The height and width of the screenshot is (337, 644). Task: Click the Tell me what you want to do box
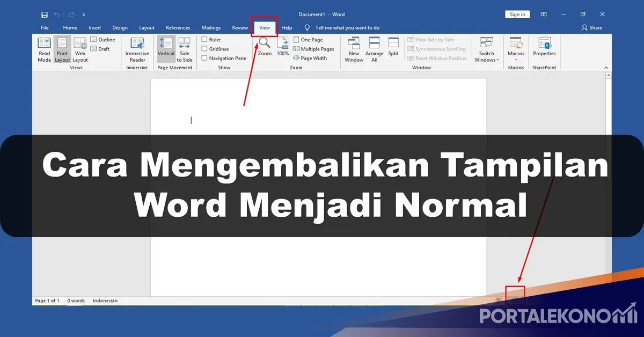tap(342, 28)
